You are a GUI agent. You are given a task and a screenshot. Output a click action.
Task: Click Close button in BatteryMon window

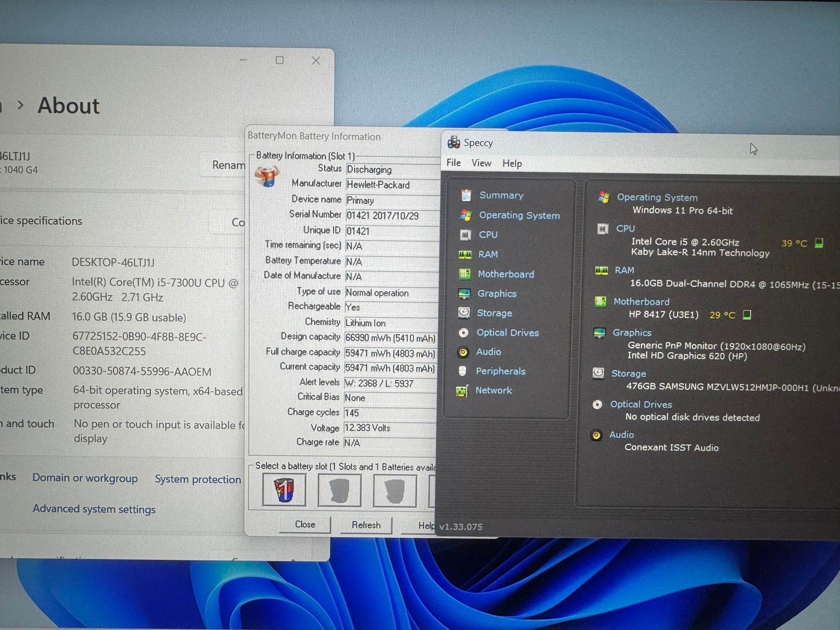(x=305, y=525)
